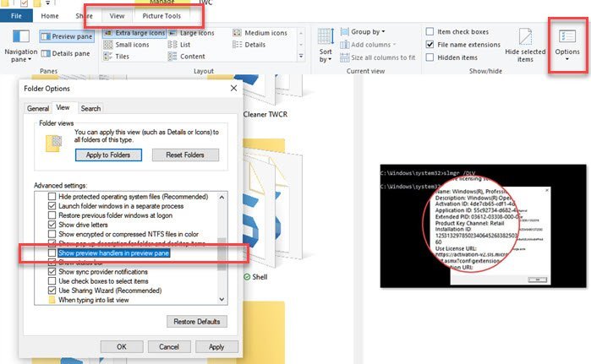Select Details layout
The width and height of the screenshot is (591, 364).
tap(249, 45)
